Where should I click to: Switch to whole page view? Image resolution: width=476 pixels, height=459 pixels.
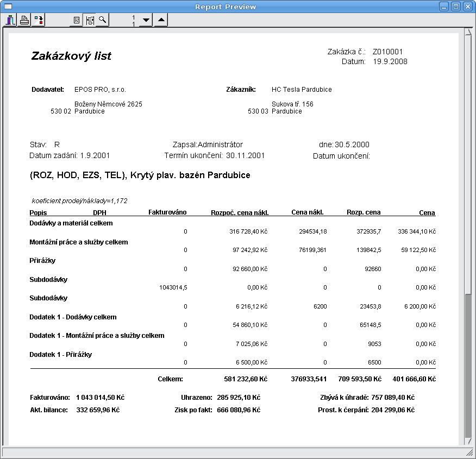pyautogui.click(x=77, y=21)
